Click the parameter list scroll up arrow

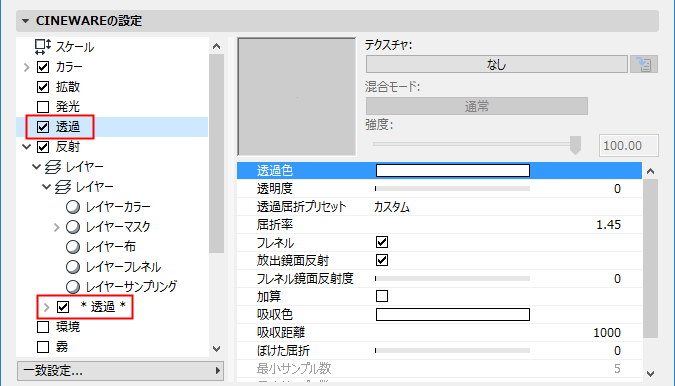(650, 171)
